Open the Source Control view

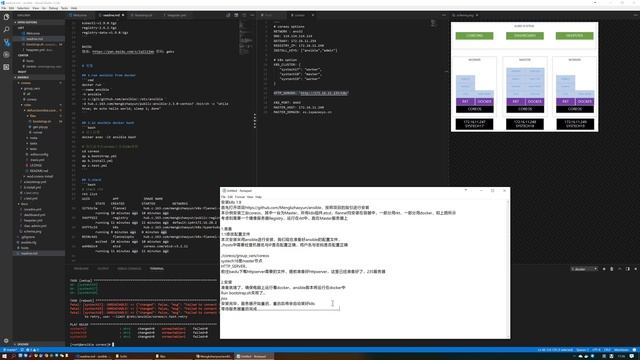[6, 42]
